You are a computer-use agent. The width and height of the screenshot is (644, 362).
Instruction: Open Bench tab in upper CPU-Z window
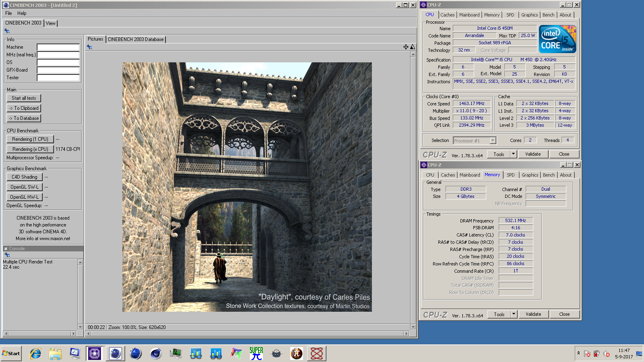548,15
